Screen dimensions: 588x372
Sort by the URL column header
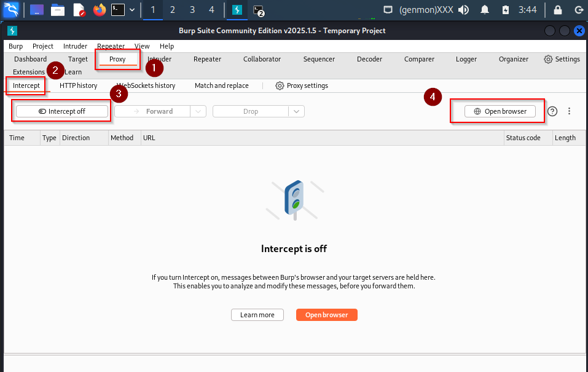pyautogui.click(x=322, y=138)
